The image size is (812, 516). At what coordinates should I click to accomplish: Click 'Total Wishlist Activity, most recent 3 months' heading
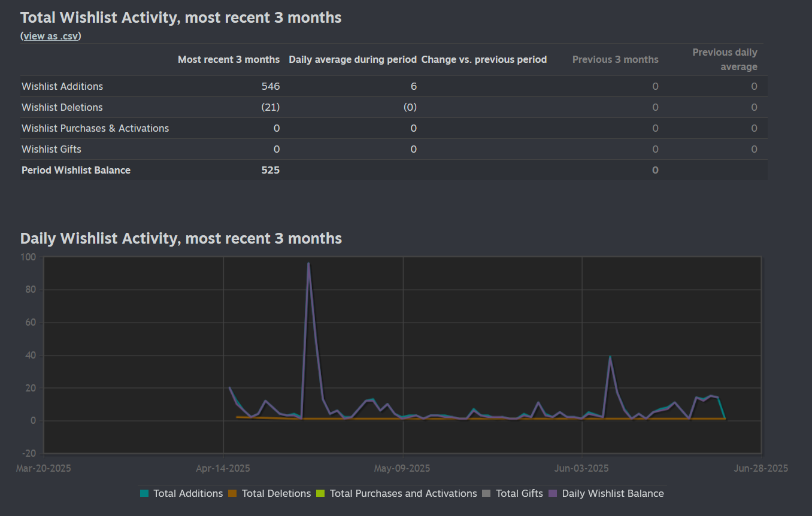(181, 18)
